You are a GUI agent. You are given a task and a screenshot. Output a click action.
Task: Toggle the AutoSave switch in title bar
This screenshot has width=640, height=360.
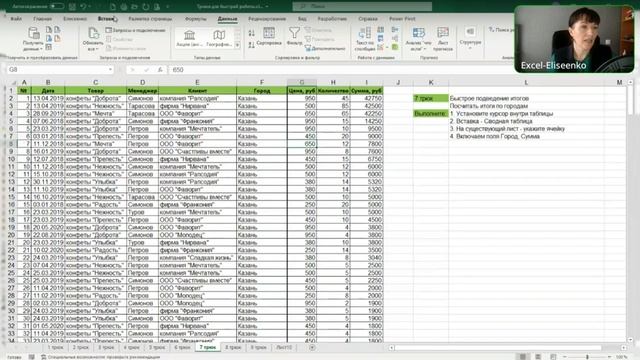(x=57, y=6)
